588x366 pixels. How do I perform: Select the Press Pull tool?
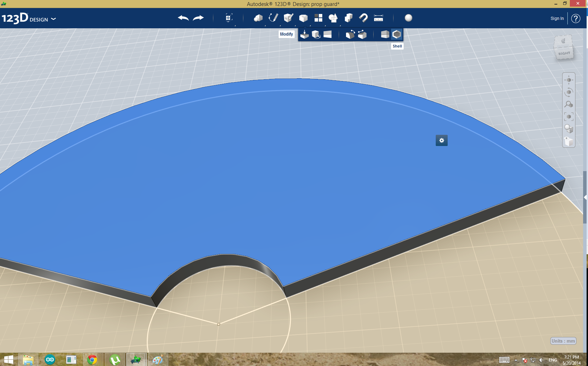coord(304,34)
